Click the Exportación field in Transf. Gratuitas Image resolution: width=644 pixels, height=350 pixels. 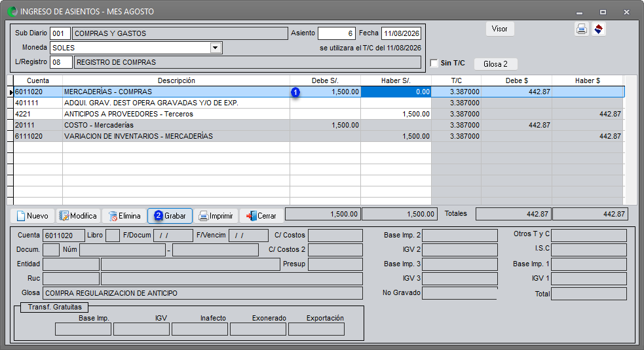[x=316, y=329]
